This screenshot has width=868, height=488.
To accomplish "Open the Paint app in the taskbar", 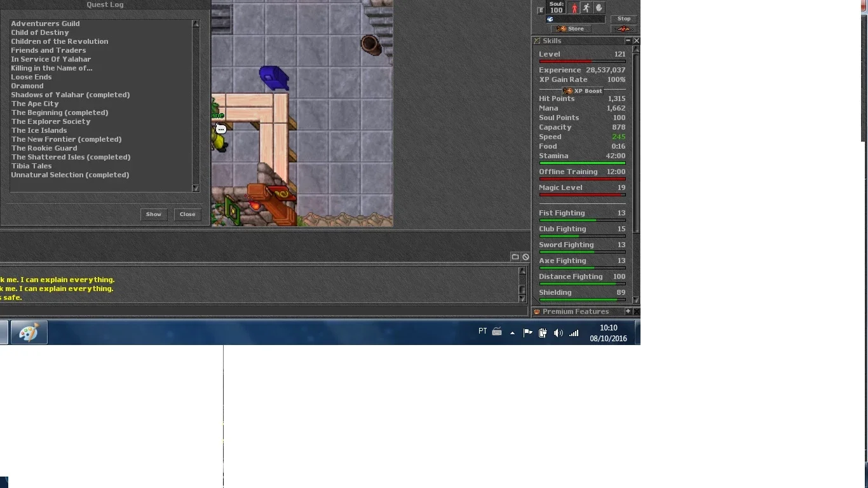I will click(x=29, y=332).
